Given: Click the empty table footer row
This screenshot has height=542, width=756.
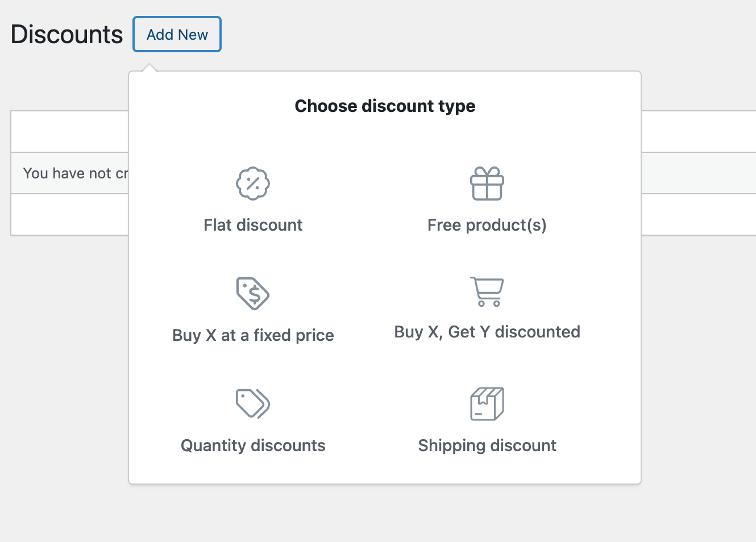Looking at the screenshot, I should pyautogui.click(x=69, y=215).
